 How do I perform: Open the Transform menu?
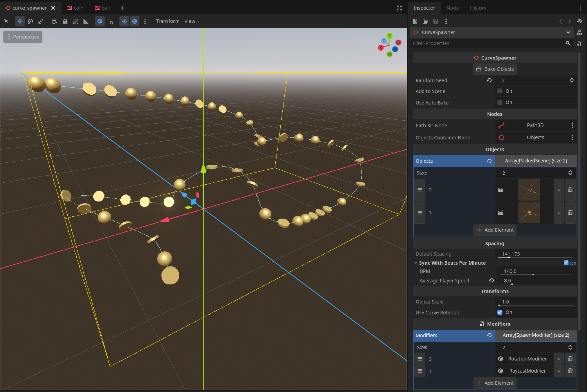(167, 21)
